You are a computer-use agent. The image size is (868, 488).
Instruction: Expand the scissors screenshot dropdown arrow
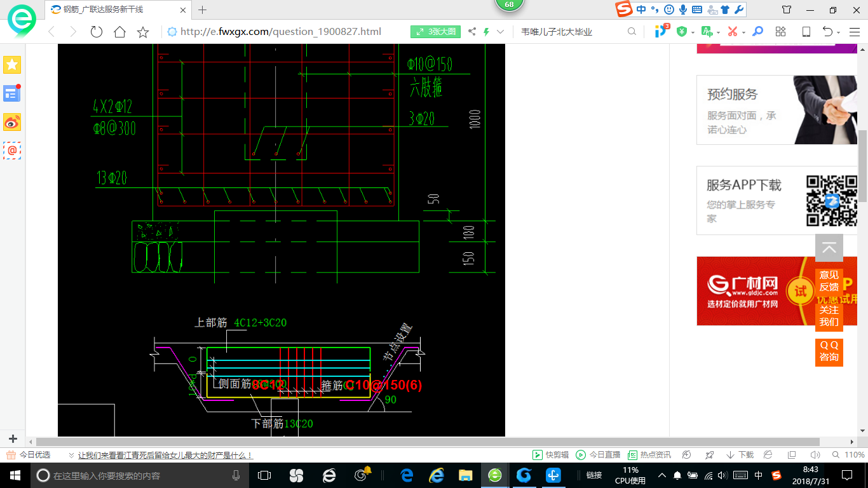click(743, 32)
